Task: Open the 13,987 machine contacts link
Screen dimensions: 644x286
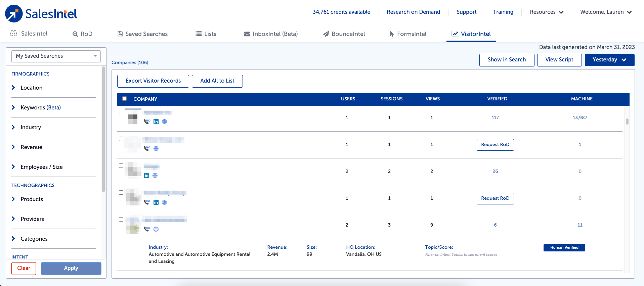Action: (x=580, y=117)
